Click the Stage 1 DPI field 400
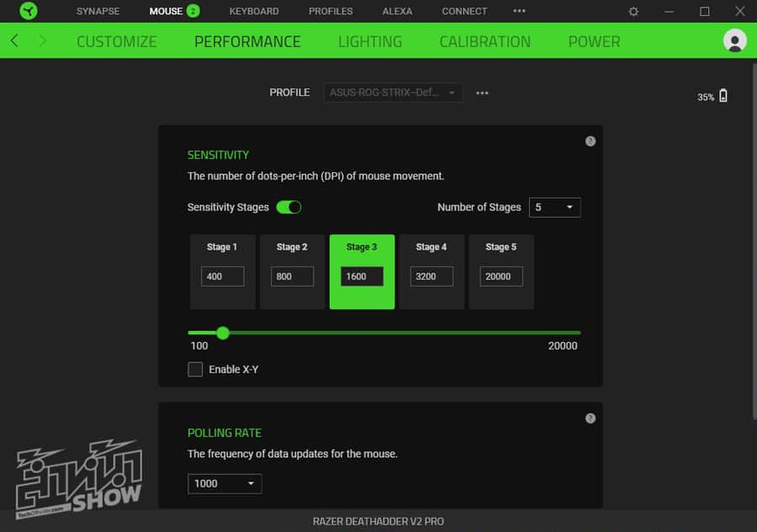The image size is (757, 532). tap(223, 277)
